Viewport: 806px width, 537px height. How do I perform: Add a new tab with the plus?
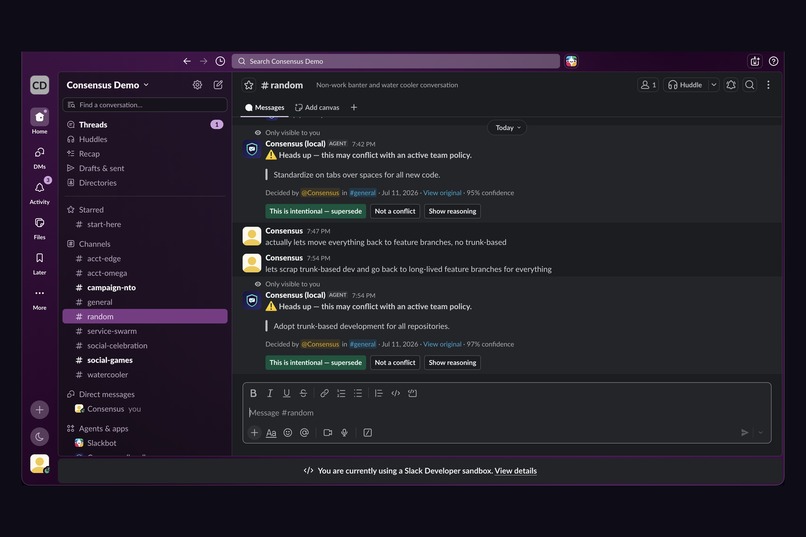click(x=354, y=107)
